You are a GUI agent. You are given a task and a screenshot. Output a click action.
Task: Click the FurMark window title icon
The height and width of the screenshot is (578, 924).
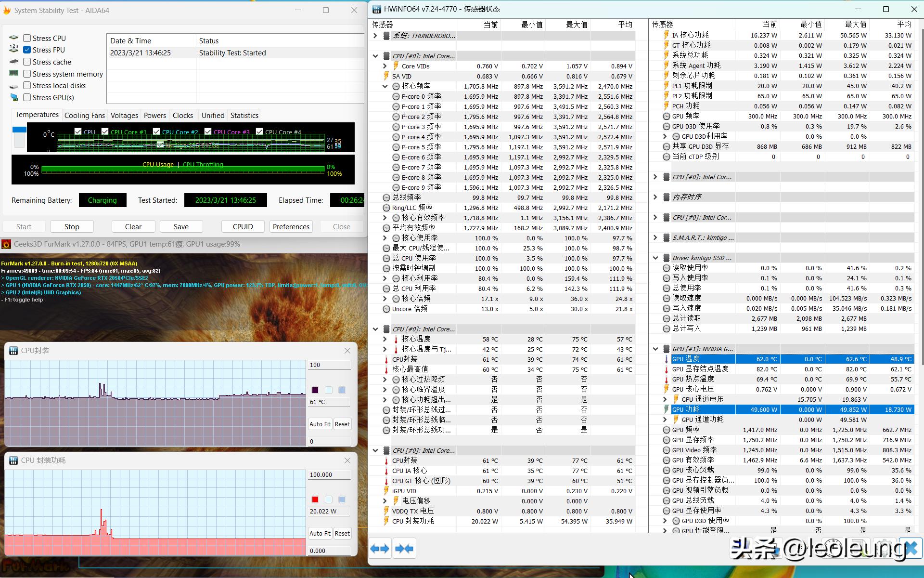tap(6, 244)
